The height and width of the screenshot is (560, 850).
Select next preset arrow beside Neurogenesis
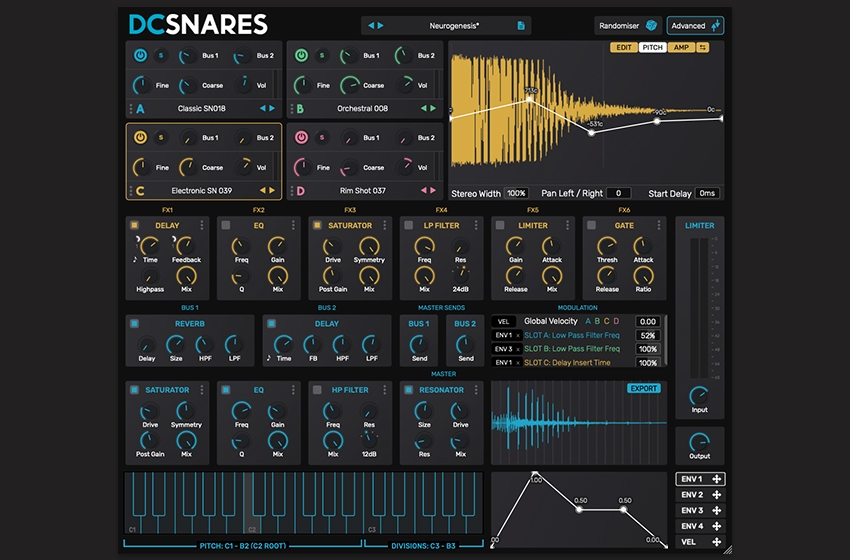[x=381, y=25]
